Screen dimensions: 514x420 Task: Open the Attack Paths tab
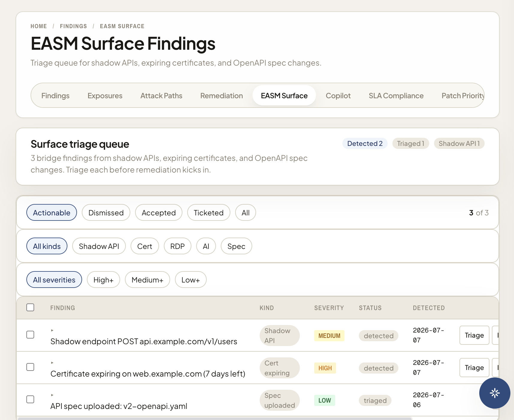coord(161,96)
